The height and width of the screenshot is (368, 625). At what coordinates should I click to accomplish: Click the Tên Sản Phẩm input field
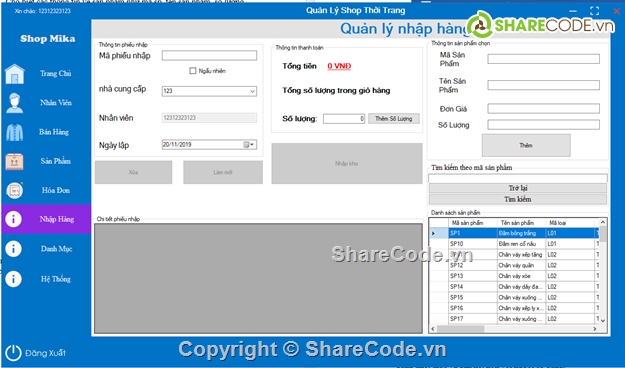[543, 85]
